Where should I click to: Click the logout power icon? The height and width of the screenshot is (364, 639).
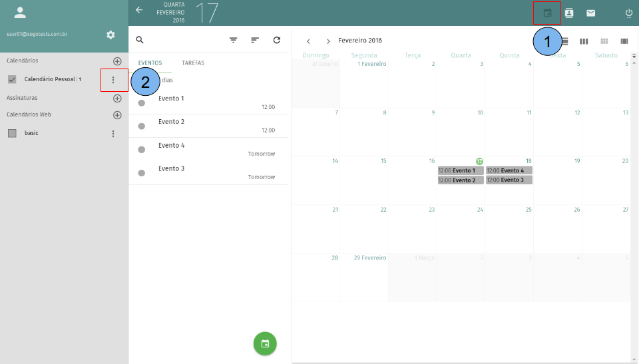click(629, 13)
